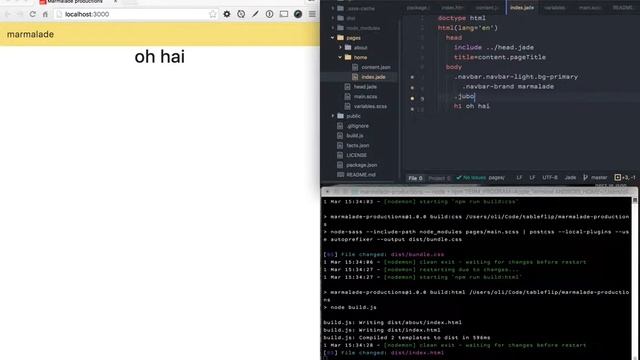The image size is (640, 360).
Task: Change UTF-8 file encoding
Action: pos(550,178)
